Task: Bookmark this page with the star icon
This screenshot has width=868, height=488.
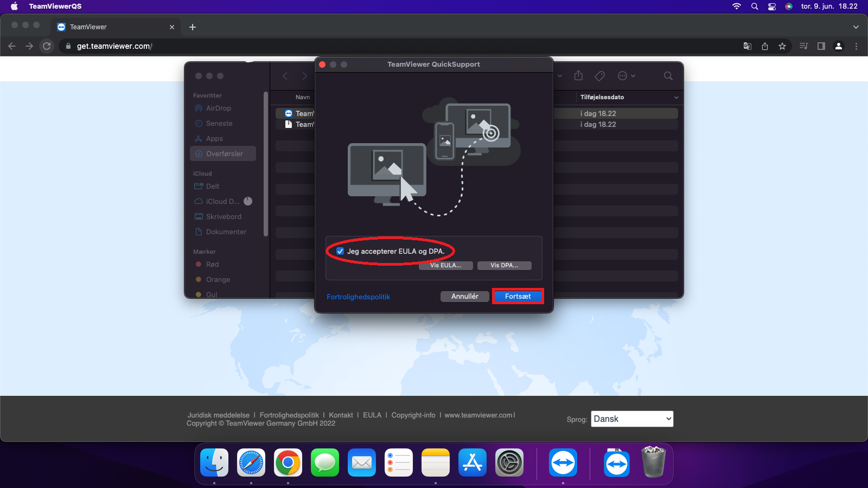Action: click(782, 46)
